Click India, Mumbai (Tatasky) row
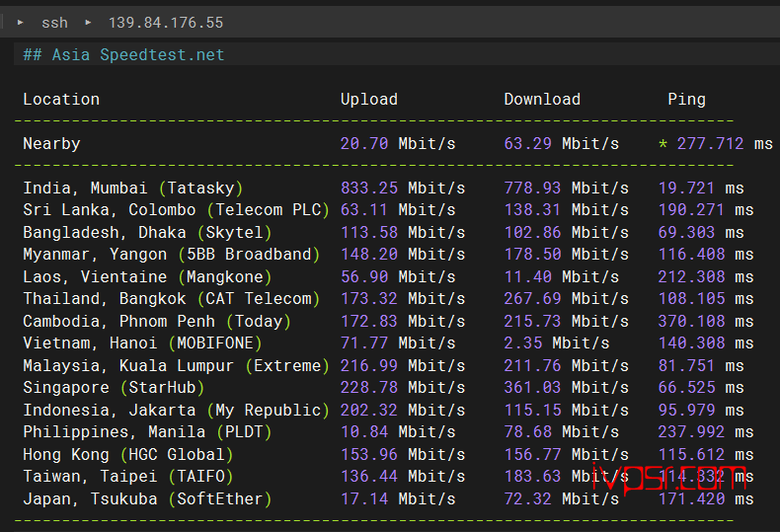780x532 pixels. [x=133, y=188]
